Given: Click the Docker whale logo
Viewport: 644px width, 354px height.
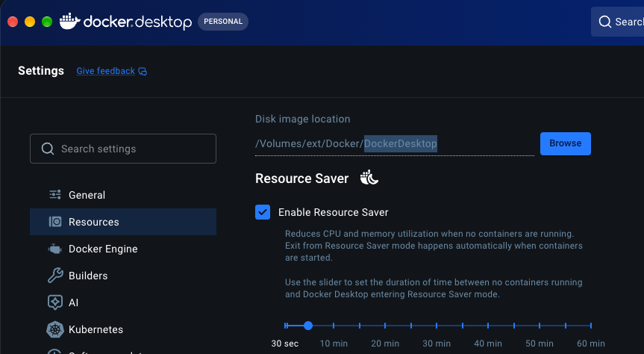Looking at the screenshot, I should 70,22.
